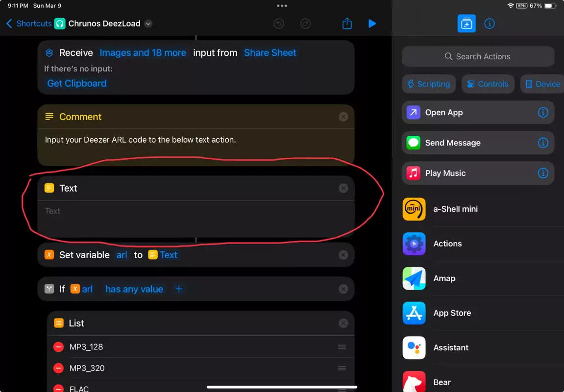Add a condition with the plus button

tap(179, 289)
